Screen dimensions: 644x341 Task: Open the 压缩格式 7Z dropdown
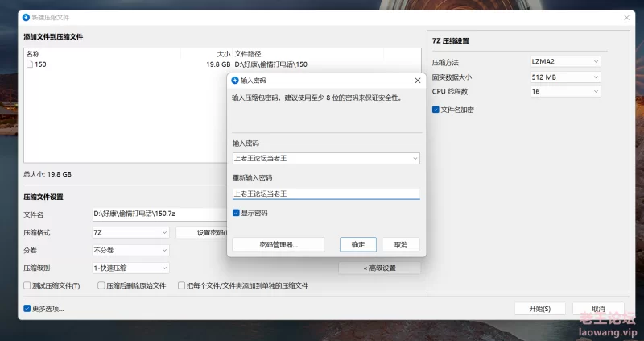coord(130,232)
